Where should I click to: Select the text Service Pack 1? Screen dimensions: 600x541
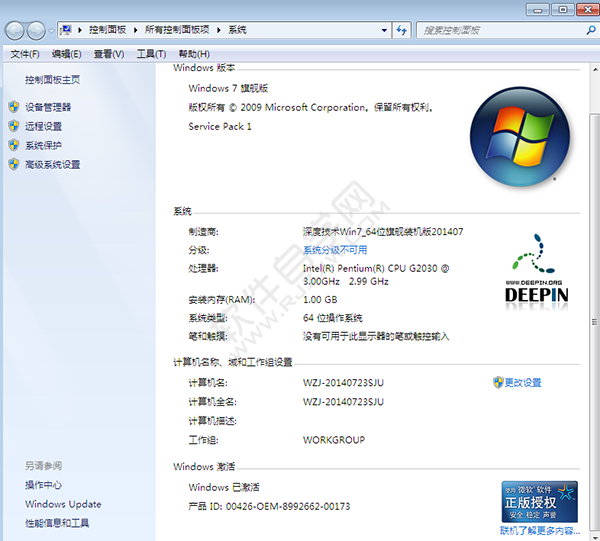point(220,126)
